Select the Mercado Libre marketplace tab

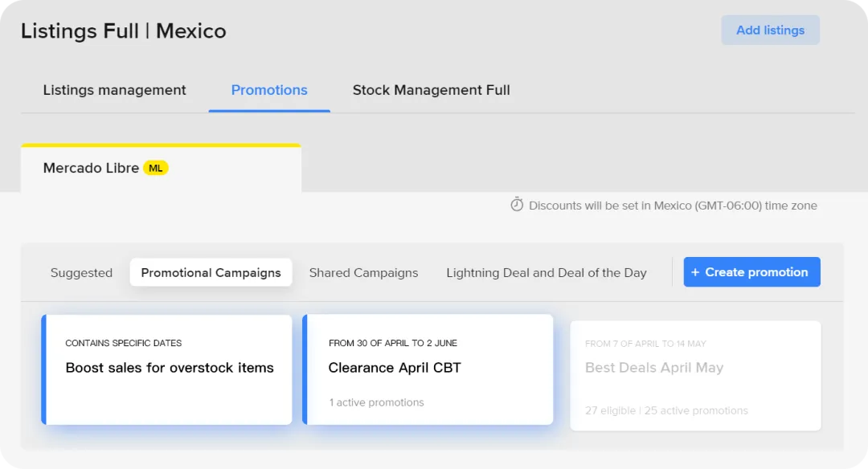161,168
